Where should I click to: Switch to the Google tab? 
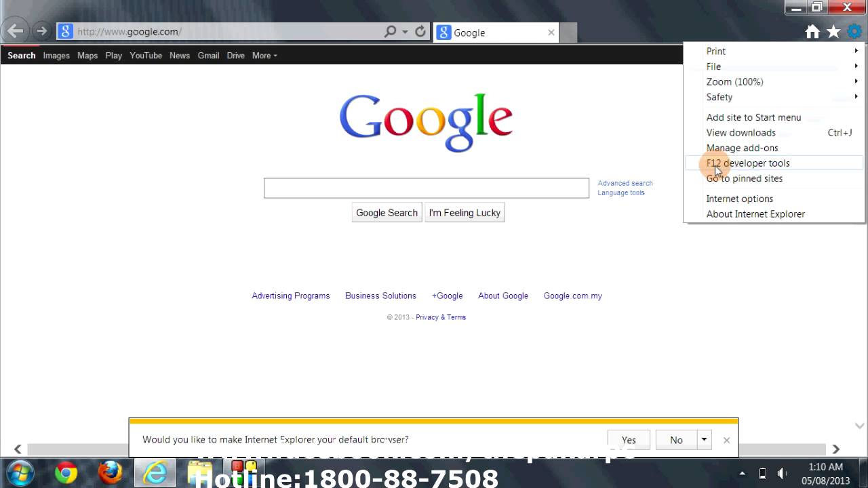click(496, 33)
